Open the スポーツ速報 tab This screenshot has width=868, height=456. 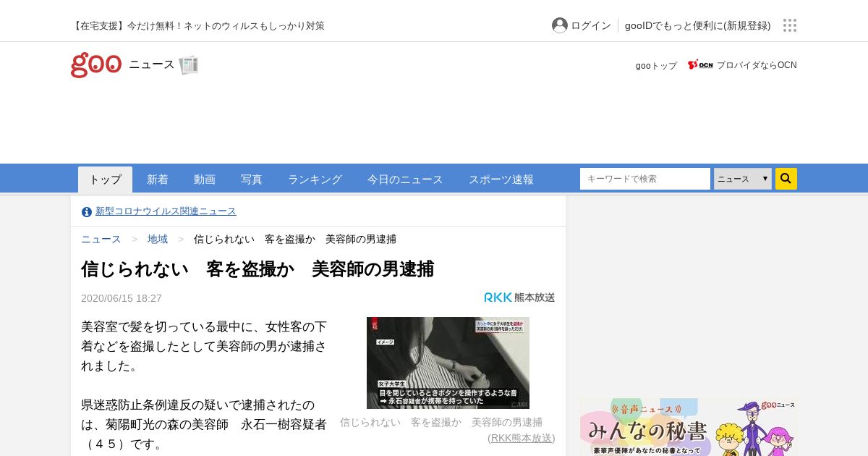[501, 180]
